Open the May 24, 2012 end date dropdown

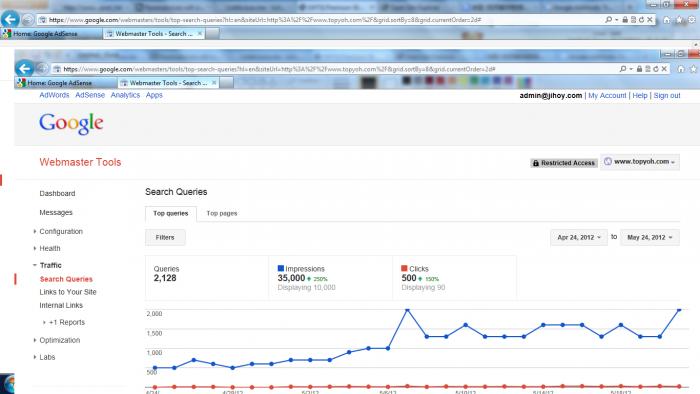pyautogui.click(x=650, y=237)
